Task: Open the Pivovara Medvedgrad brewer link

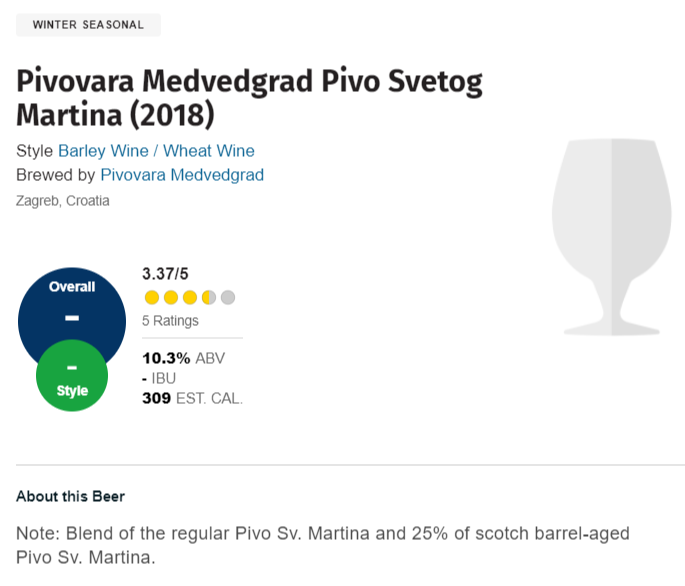Action: pos(182,175)
